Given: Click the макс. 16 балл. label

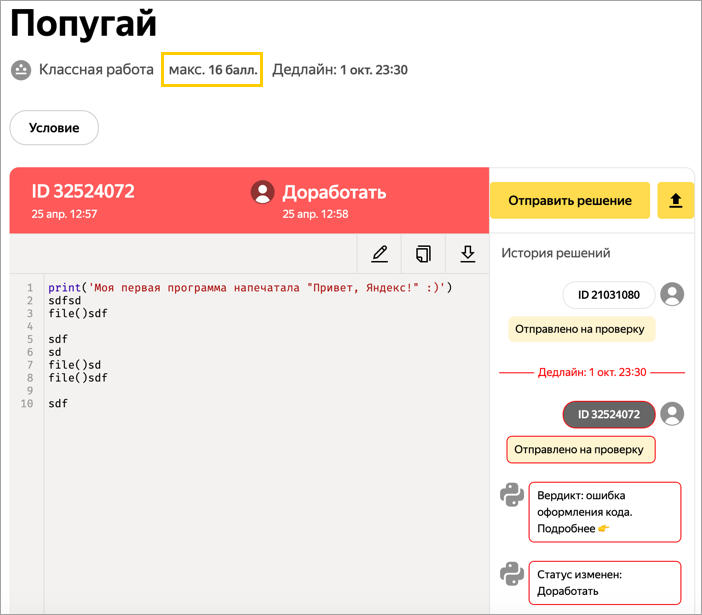Looking at the screenshot, I should [212, 70].
